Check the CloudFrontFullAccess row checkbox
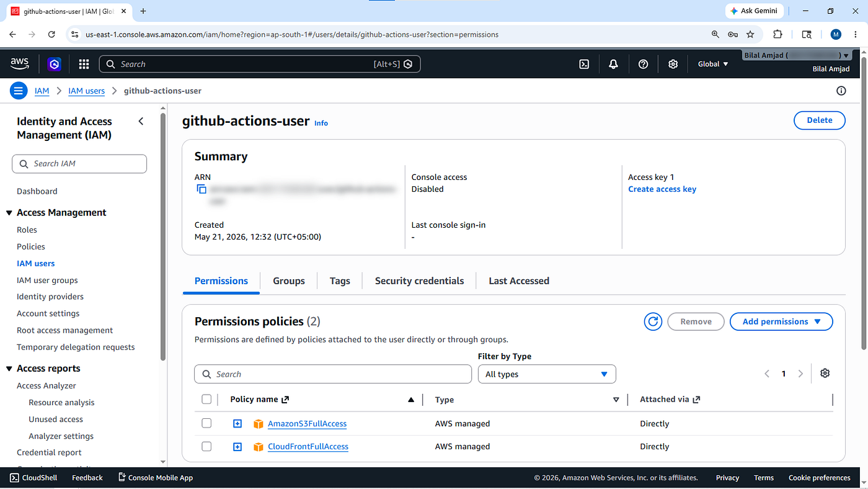Image resolution: width=868 pixels, height=489 pixels. (206, 446)
